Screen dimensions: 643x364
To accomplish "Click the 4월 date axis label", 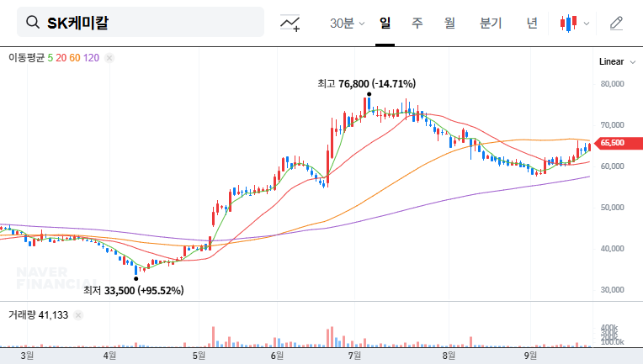I will (x=109, y=356).
